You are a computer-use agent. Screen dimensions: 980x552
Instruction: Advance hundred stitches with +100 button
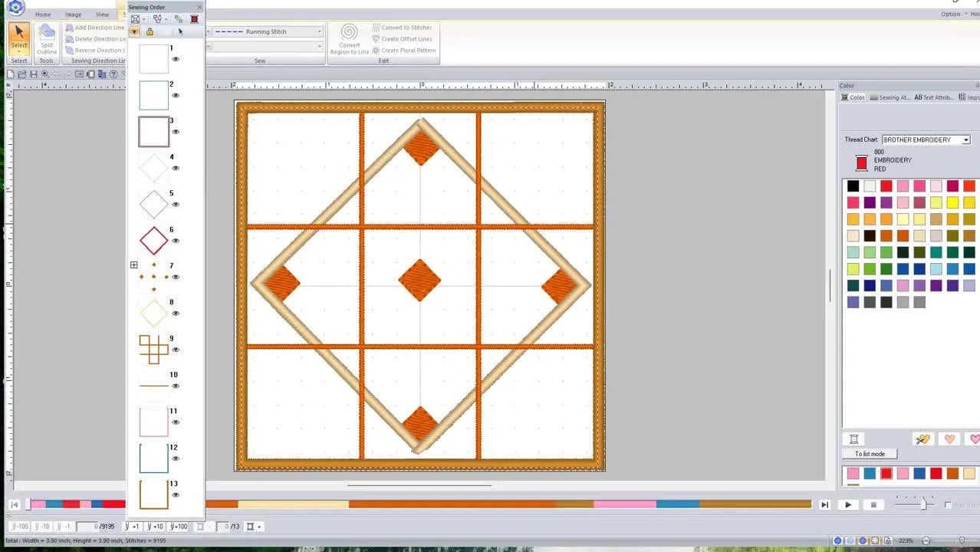coord(178,527)
